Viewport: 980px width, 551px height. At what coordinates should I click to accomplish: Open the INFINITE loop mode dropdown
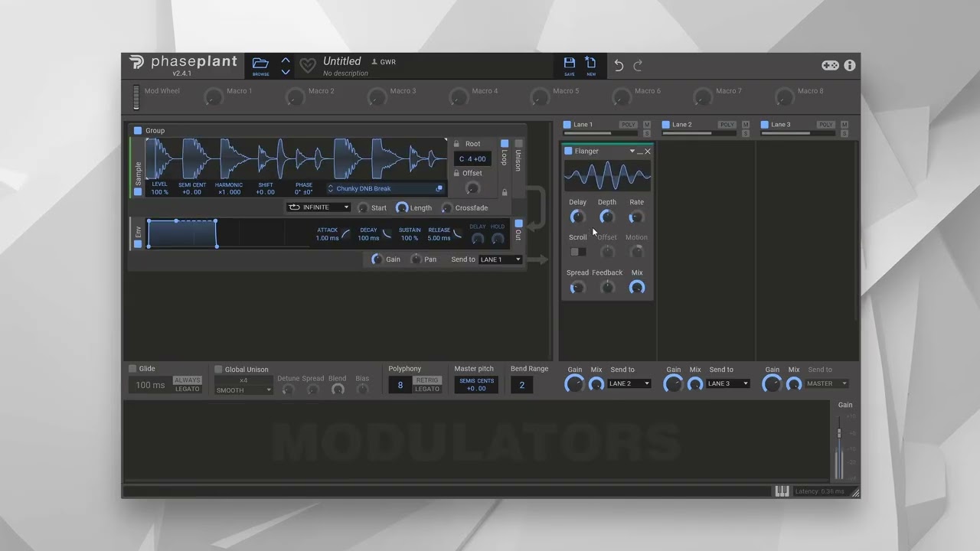(x=318, y=207)
